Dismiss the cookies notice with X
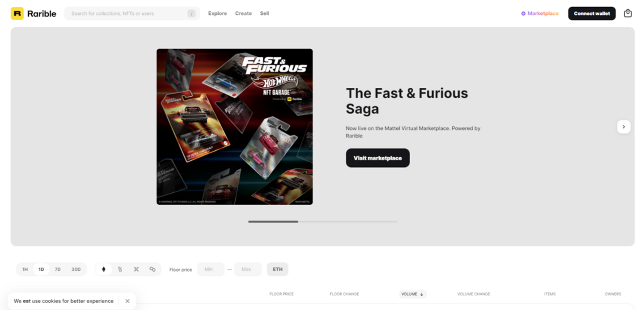The height and width of the screenshot is (310, 644). tap(127, 301)
